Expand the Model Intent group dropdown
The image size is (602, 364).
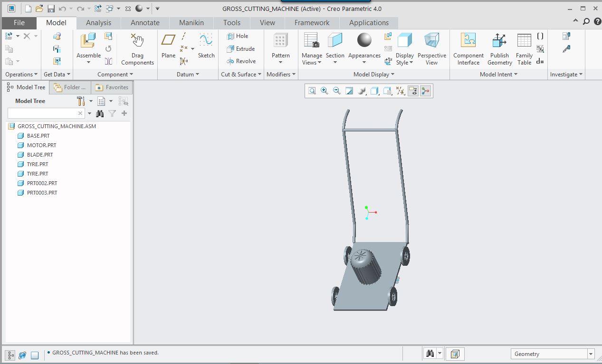click(x=498, y=75)
